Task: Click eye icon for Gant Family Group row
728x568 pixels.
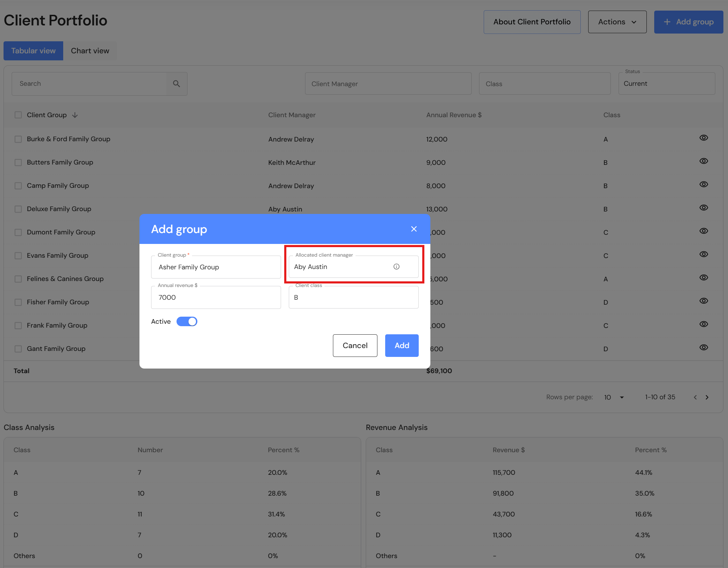Action: pyautogui.click(x=703, y=347)
